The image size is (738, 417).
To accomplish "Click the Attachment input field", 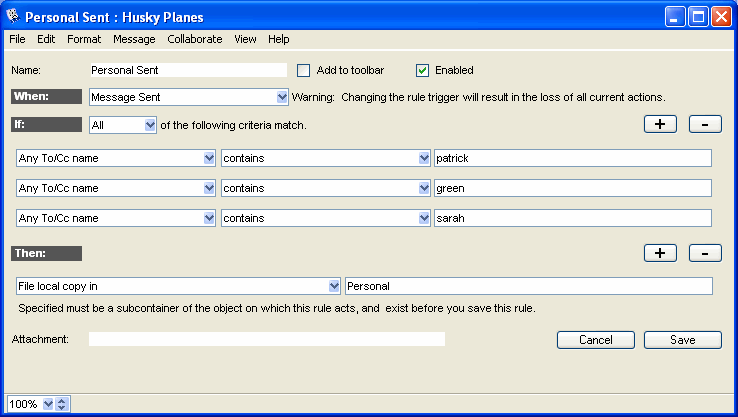I will pyautogui.click(x=266, y=340).
